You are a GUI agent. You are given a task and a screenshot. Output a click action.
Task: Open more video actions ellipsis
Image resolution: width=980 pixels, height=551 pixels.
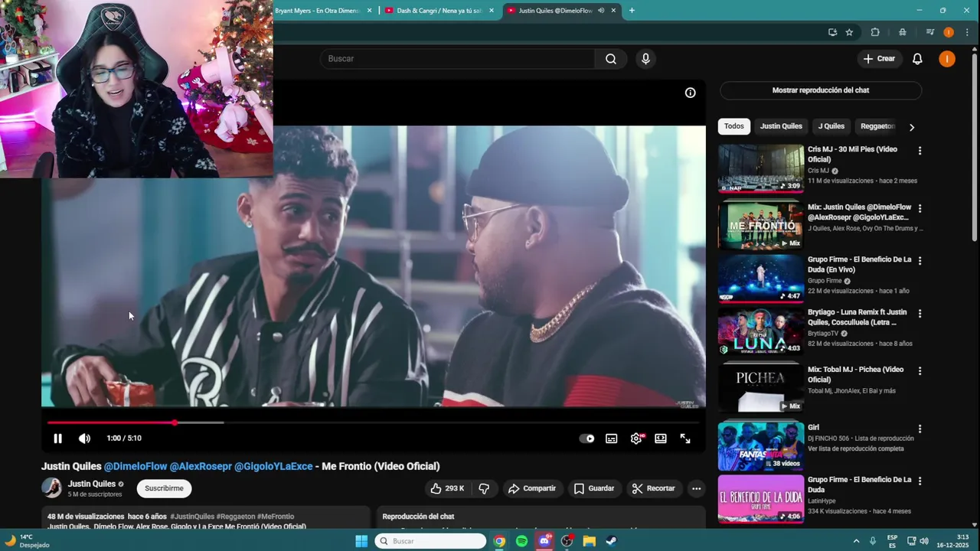(696, 488)
